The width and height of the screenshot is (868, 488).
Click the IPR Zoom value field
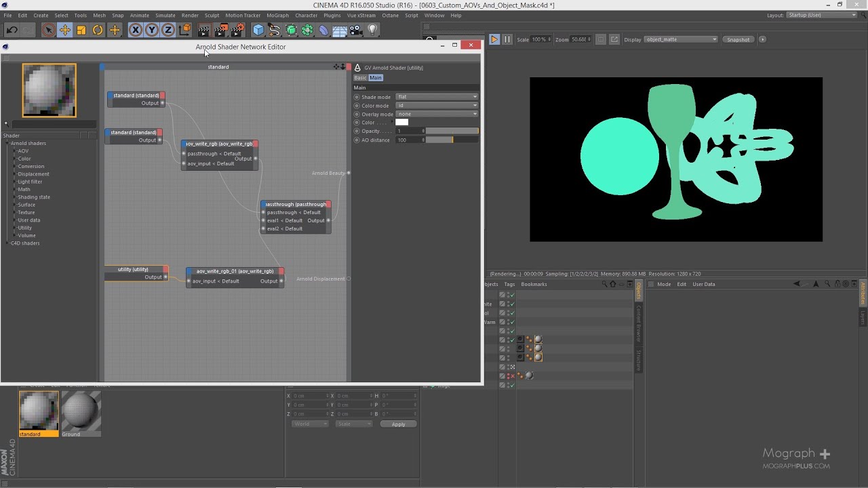click(580, 39)
